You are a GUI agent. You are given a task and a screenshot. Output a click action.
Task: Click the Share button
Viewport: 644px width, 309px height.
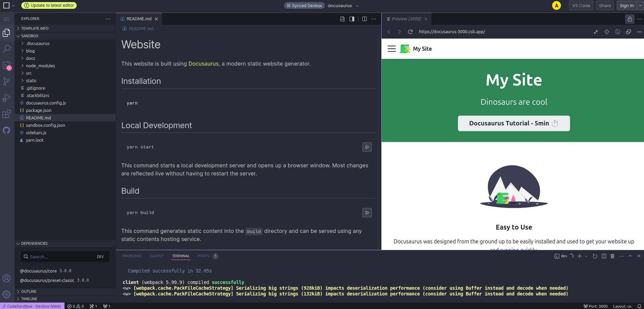click(605, 6)
